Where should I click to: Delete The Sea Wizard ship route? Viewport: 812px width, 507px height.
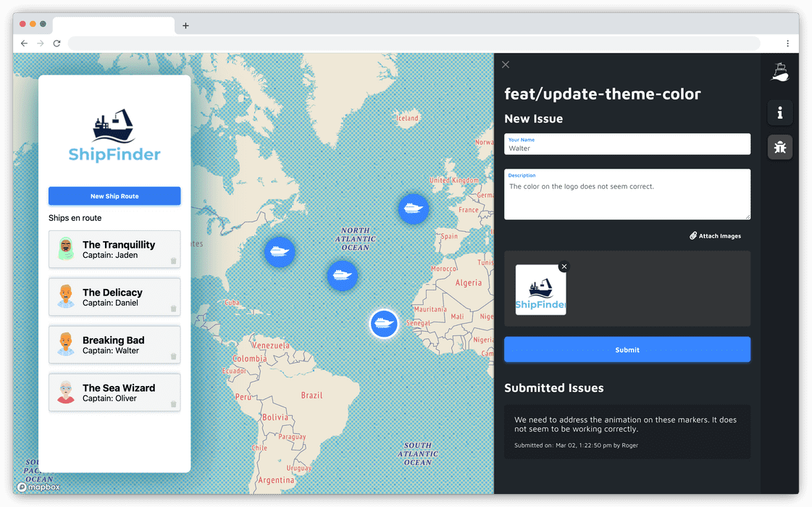coord(173,404)
